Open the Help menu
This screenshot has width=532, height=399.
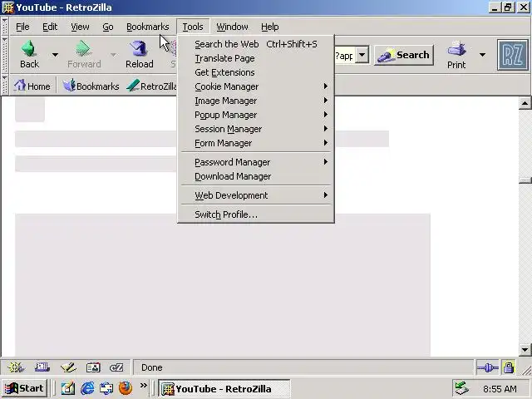[270, 27]
